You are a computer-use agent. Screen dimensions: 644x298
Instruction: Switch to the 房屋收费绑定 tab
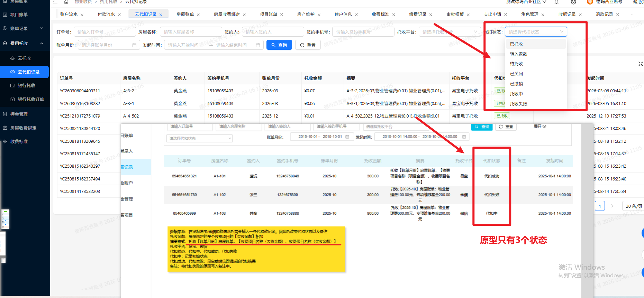(226, 15)
